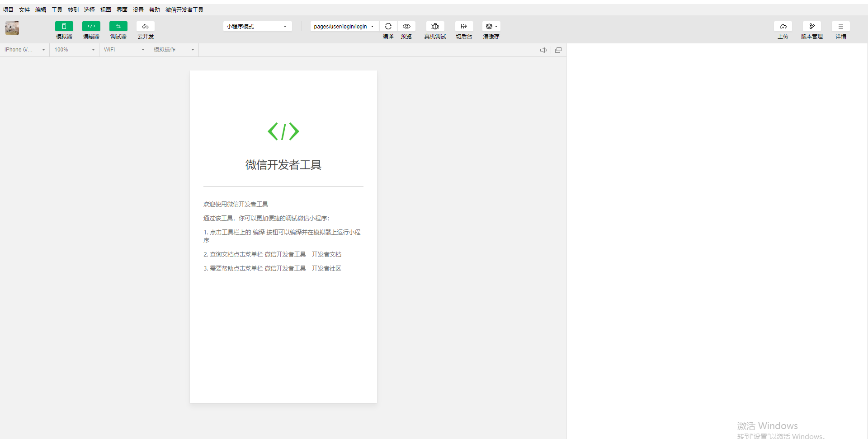Viewport: 868px width, 439px height.
Task: Click step 1 text about 编译 button
Action: (282, 236)
